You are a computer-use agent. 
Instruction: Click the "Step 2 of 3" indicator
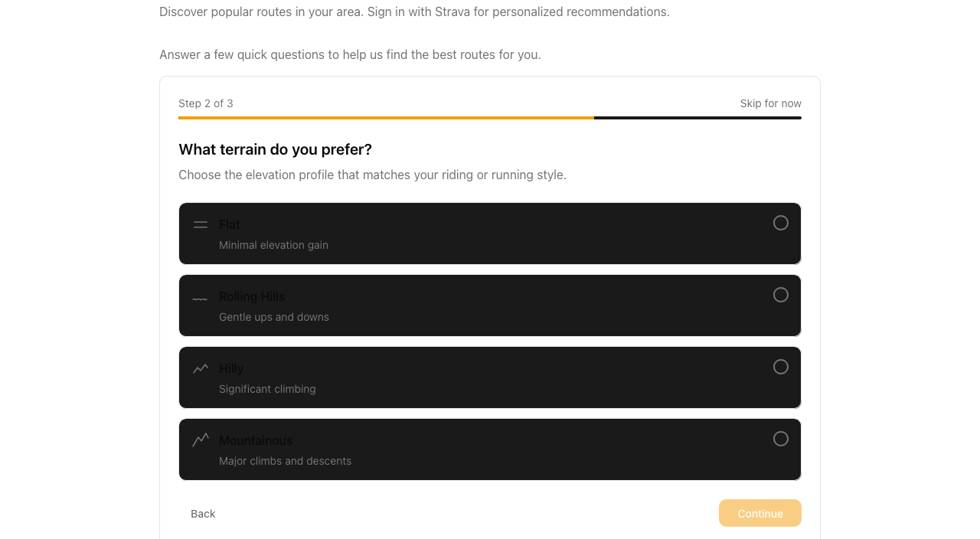206,103
